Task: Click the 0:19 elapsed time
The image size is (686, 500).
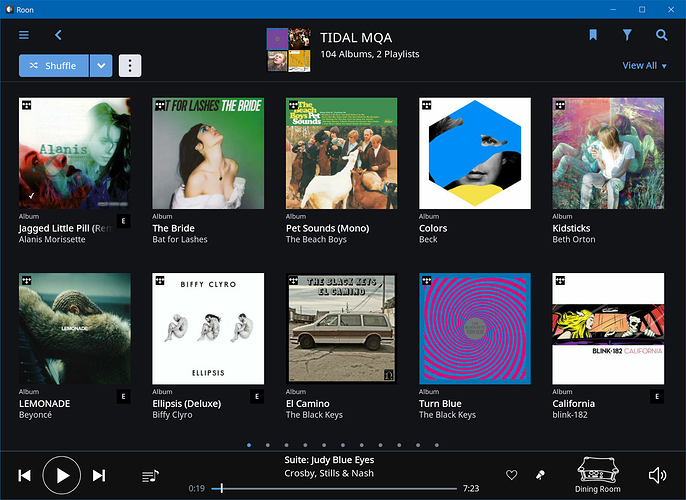Action: [x=197, y=488]
